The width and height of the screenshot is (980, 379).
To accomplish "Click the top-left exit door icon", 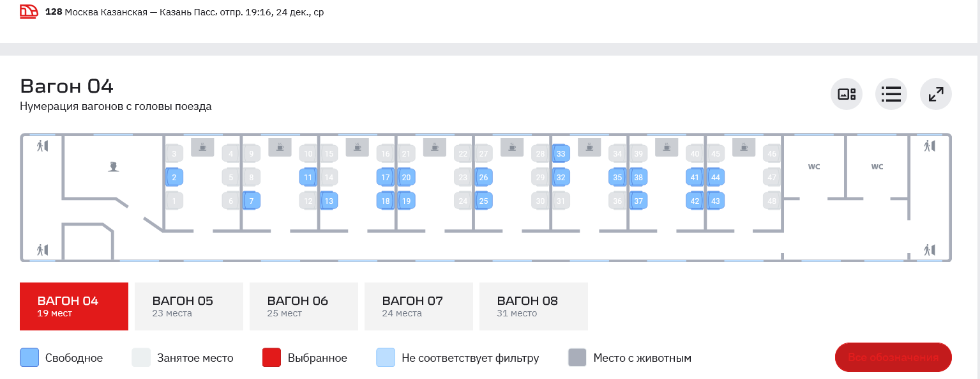I will 42,146.
